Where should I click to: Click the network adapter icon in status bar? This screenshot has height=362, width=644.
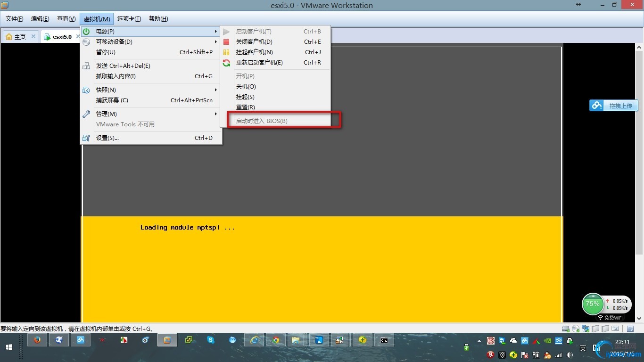click(586, 329)
